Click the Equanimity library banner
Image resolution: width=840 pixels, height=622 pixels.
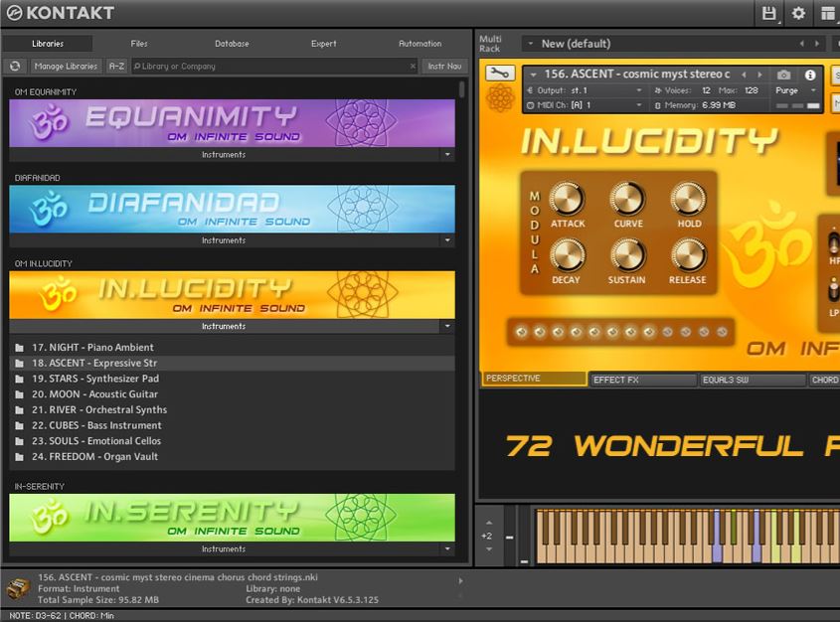tap(232, 123)
